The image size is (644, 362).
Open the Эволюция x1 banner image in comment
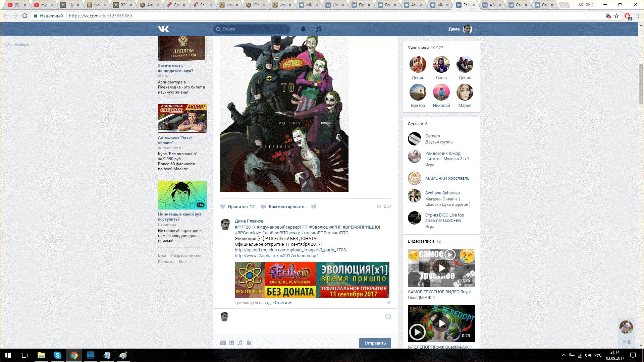pos(312,280)
